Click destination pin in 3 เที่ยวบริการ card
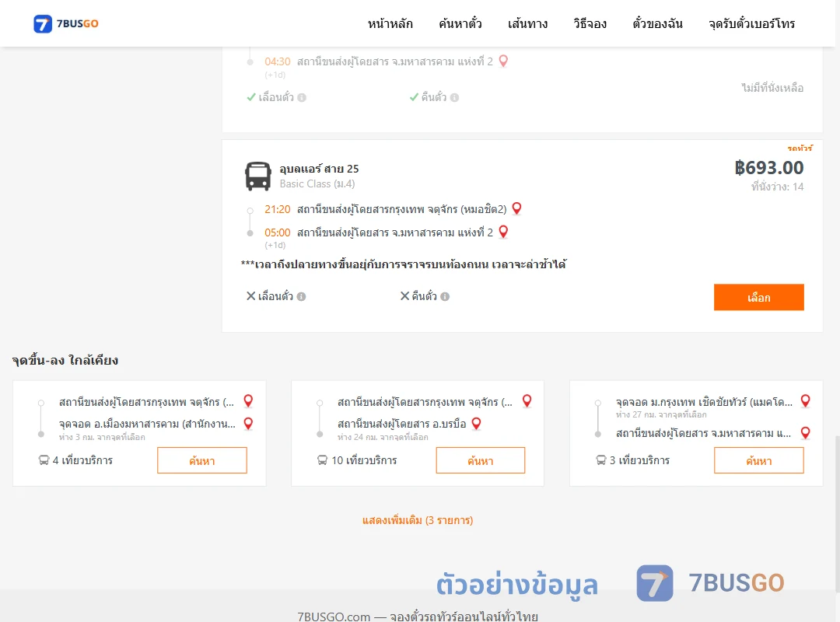Screen dimensions: 840x622 pos(806,433)
